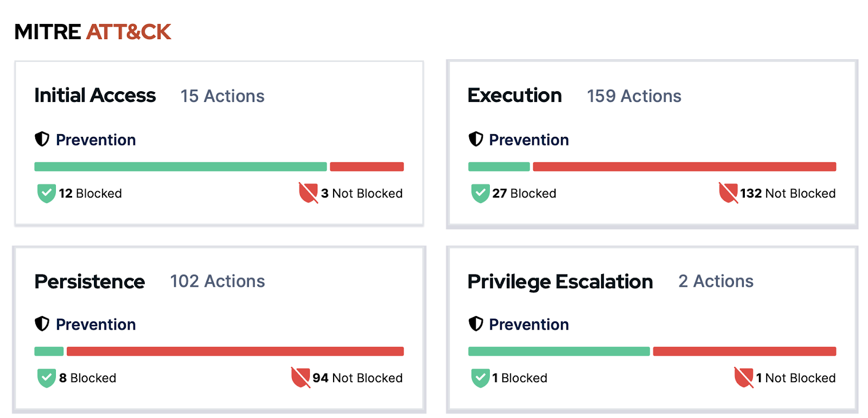The height and width of the screenshot is (418, 868).
Task: Click the green blocked bar in Privilege Escalation
Action: pos(559,351)
